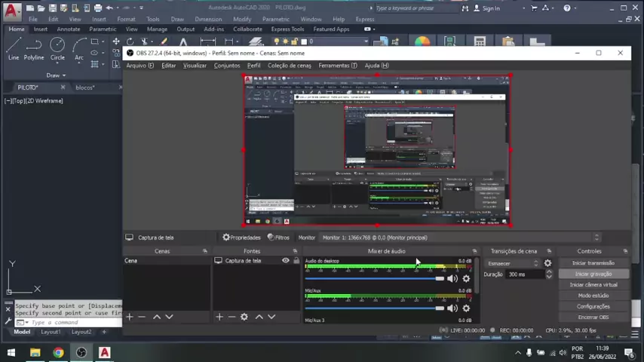Screen dimensions: 644x362
Task: Open source properties gear in Fontes panel
Action: pyautogui.click(x=244, y=317)
